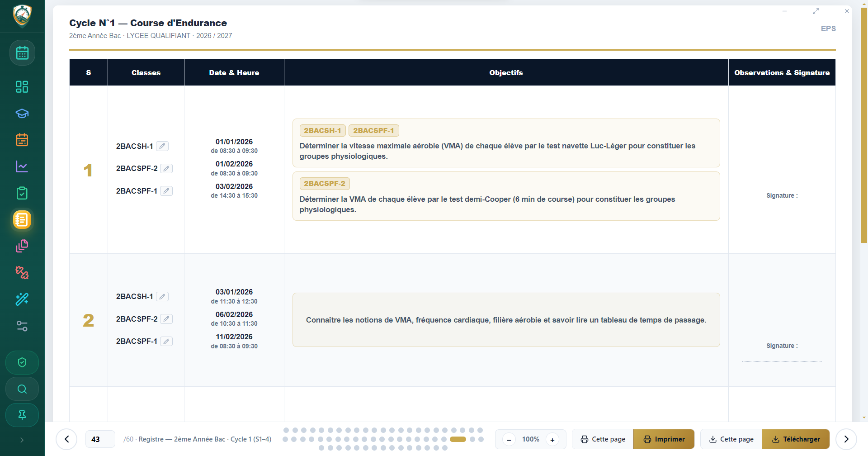868x456 pixels.
Task: Decrease zoom with the minus button
Action: (509, 440)
